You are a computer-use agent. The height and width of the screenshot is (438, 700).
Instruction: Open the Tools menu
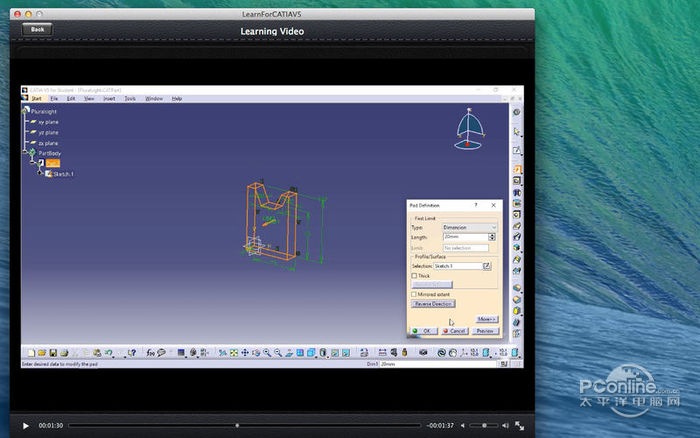[x=130, y=98]
